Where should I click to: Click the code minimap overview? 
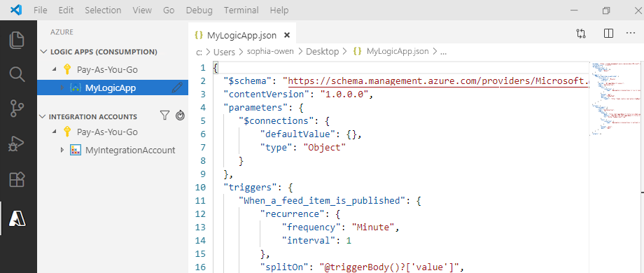click(x=615, y=99)
